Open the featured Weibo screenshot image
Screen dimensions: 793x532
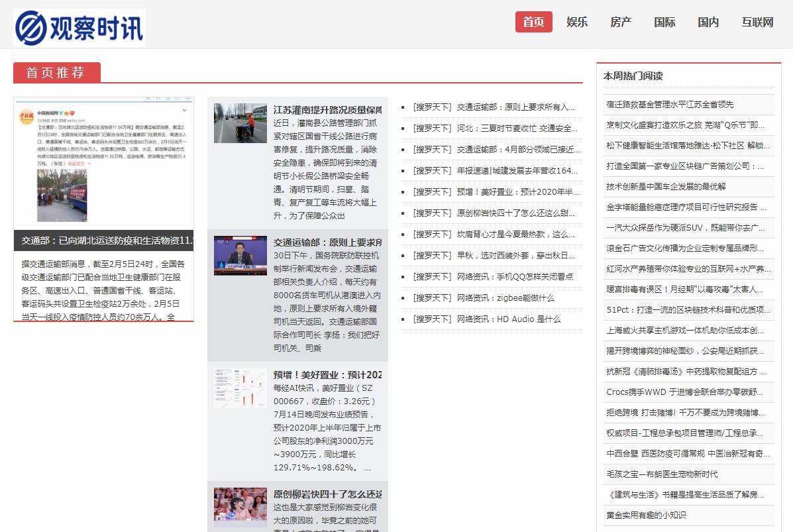coord(103,164)
